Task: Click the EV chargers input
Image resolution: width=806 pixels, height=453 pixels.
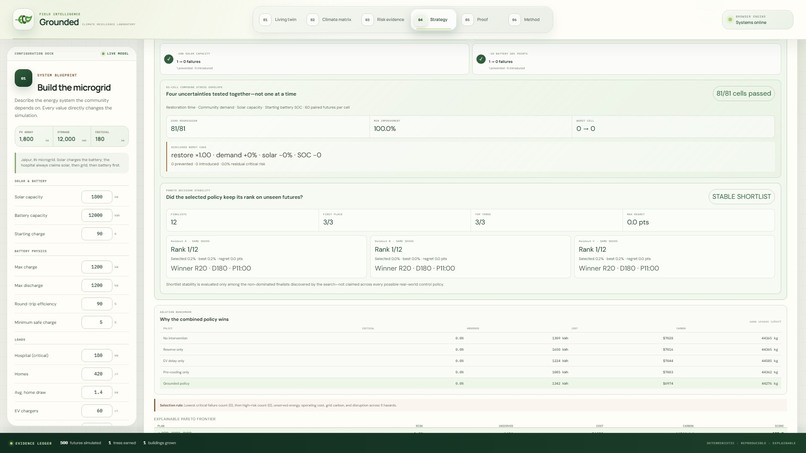Action: point(97,411)
